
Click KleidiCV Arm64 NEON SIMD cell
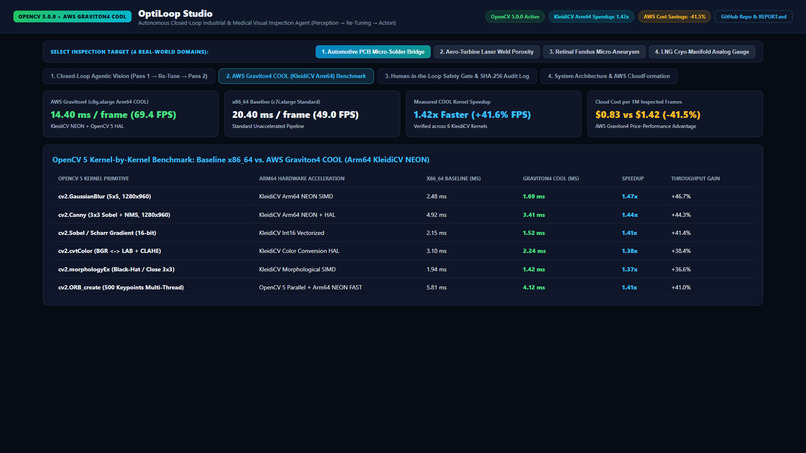[x=296, y=196]
